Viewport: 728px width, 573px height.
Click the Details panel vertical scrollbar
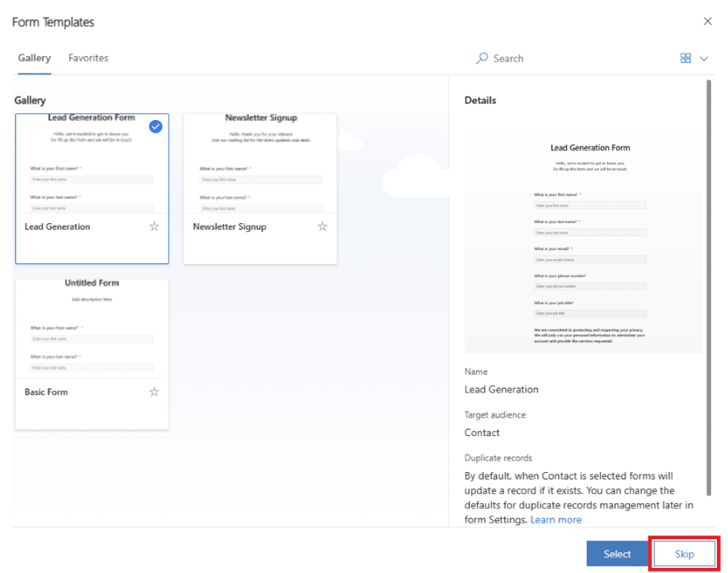click(x=709, y=287)
